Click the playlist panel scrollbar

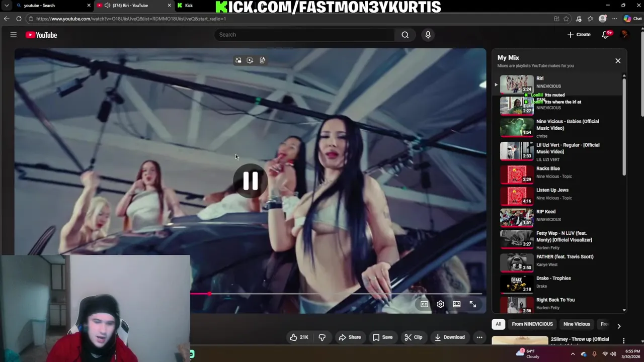pos(624,126)
